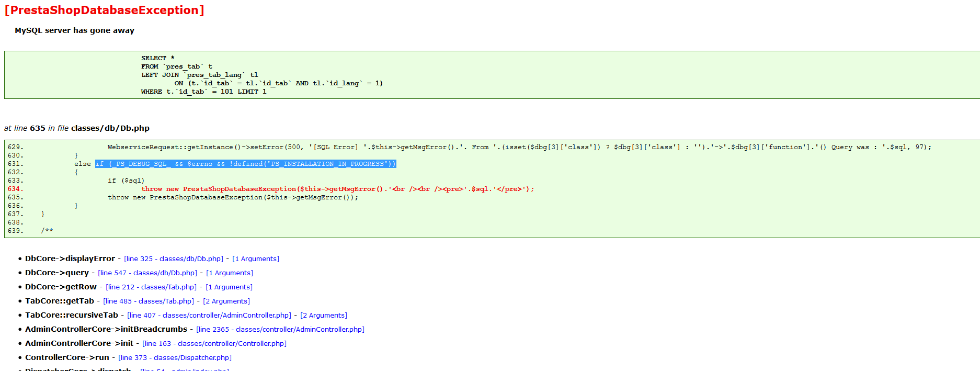Click the DbCore->displayError trace entry

pyautogui.click(x=70, y=258)
